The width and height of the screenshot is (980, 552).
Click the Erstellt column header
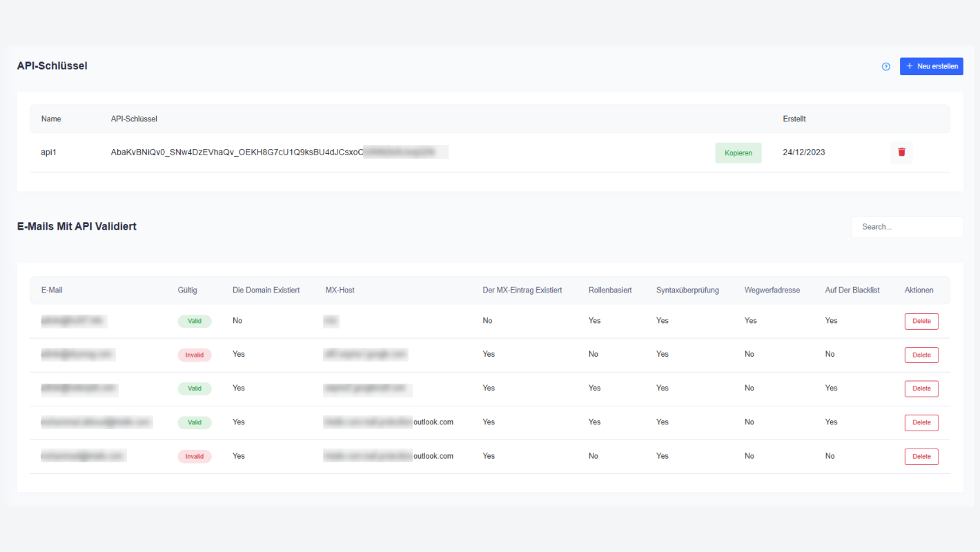pyautogui.click(x=794, y=119)
